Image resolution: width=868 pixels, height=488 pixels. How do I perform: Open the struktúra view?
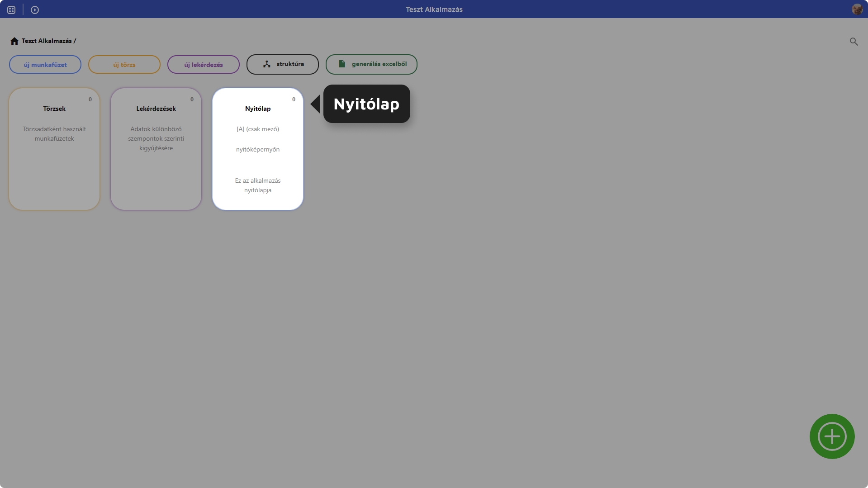click(282, 64)
